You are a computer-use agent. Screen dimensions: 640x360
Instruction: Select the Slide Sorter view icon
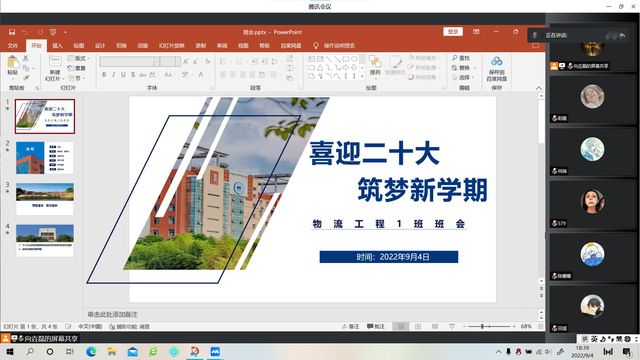coord(418,327)
